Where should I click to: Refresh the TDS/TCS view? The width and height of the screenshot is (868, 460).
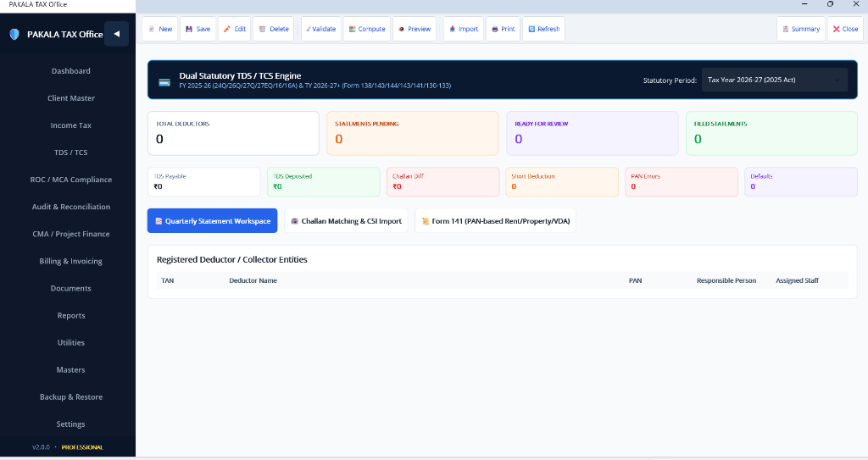(x=543, y=29)
